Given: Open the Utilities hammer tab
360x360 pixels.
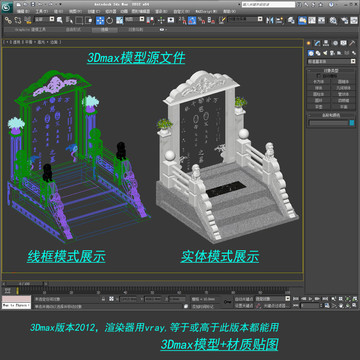Looking at the screenshot, I should (352, 43).
